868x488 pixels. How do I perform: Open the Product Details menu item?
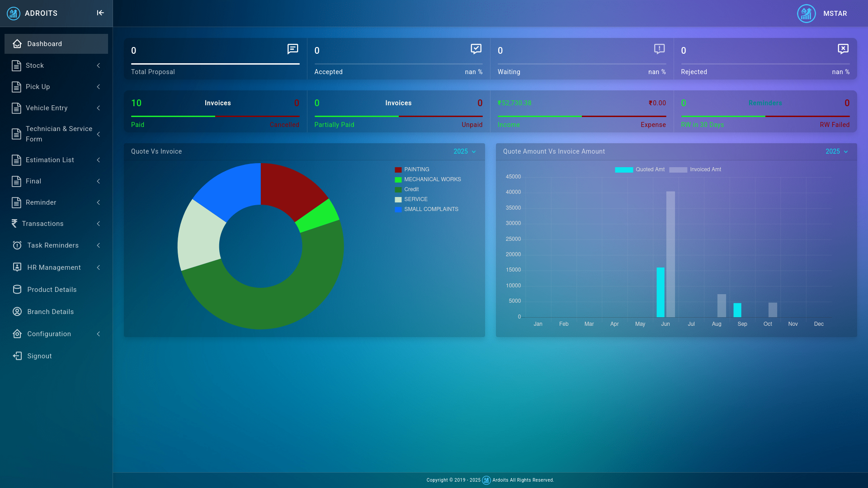pos(52,290)
